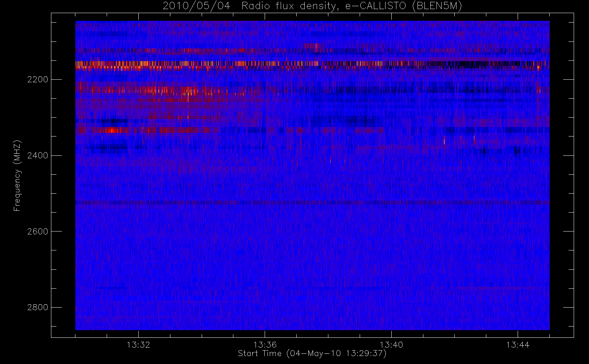Image resolution: width=589 pixels, height=364 pixels.
Task: Select the 2600 frequency axis label
Action: pyautogui.click(x=37, y=232)
